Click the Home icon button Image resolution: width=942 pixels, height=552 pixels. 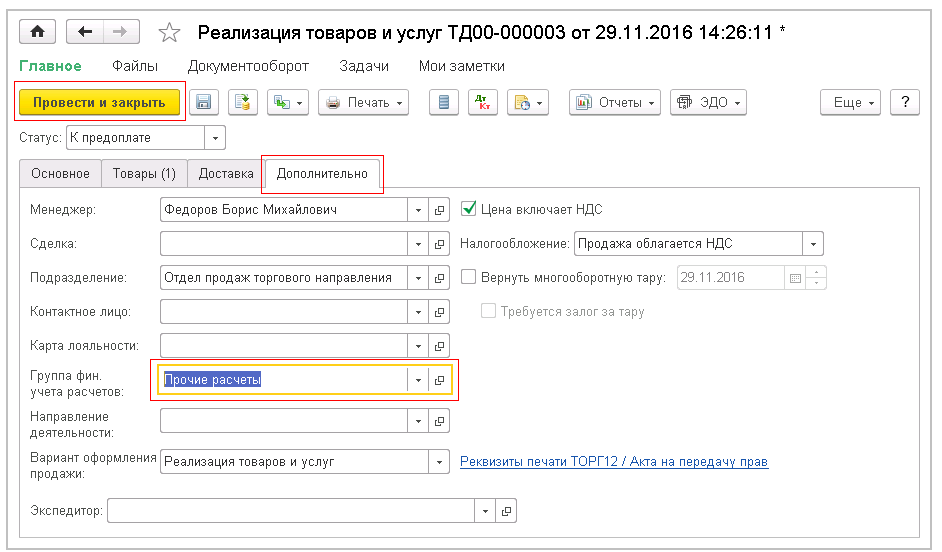(38, 32)
